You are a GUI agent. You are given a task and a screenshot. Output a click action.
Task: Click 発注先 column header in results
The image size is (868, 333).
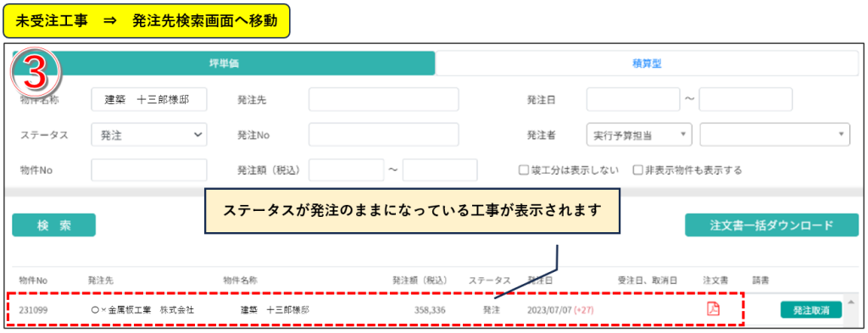point(100,280)
